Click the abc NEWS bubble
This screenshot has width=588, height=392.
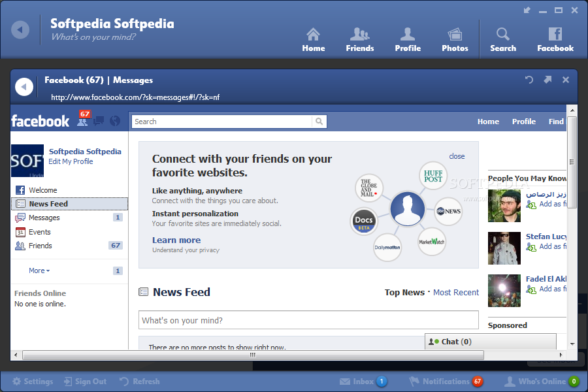[448, 211]
